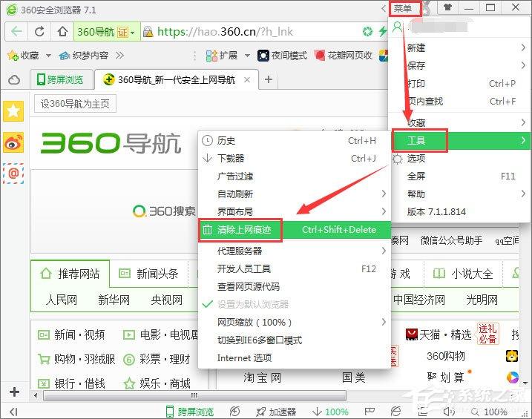Screen dimensions: 532x419
Task: Switch to the 跨屏浏览 tab
Action: click(x=61, y=79)
